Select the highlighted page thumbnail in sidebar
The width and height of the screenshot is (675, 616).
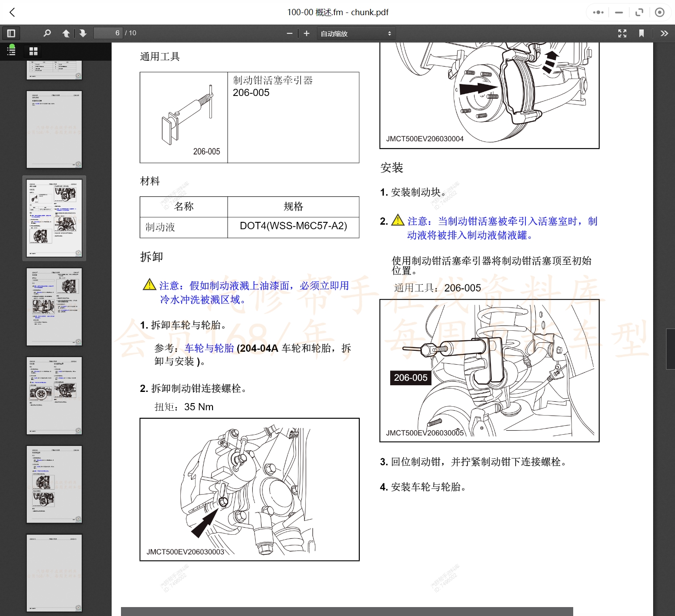coord(54,218)
